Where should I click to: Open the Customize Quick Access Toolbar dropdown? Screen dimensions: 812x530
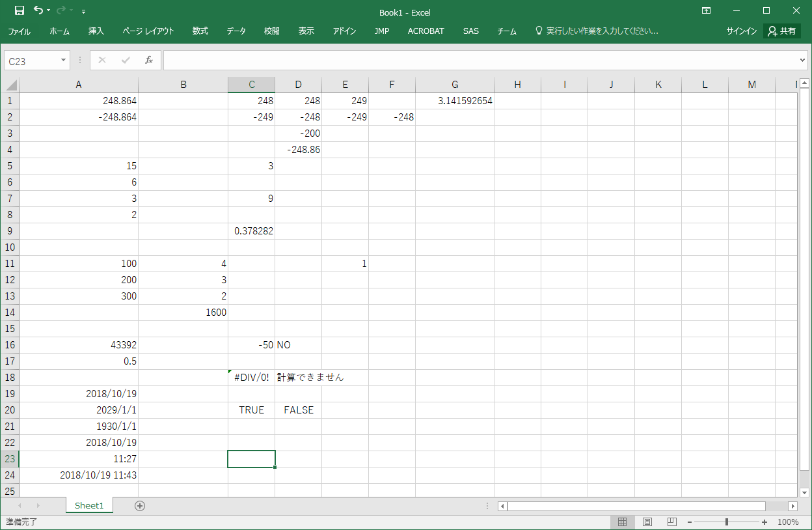pos(83,12)
